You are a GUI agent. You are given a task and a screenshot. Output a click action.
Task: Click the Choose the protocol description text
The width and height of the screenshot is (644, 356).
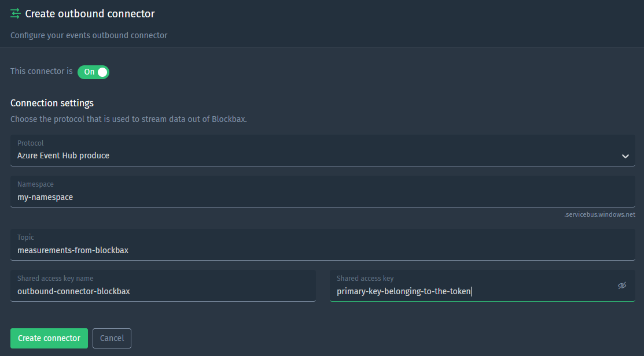[x=128, y=120]
